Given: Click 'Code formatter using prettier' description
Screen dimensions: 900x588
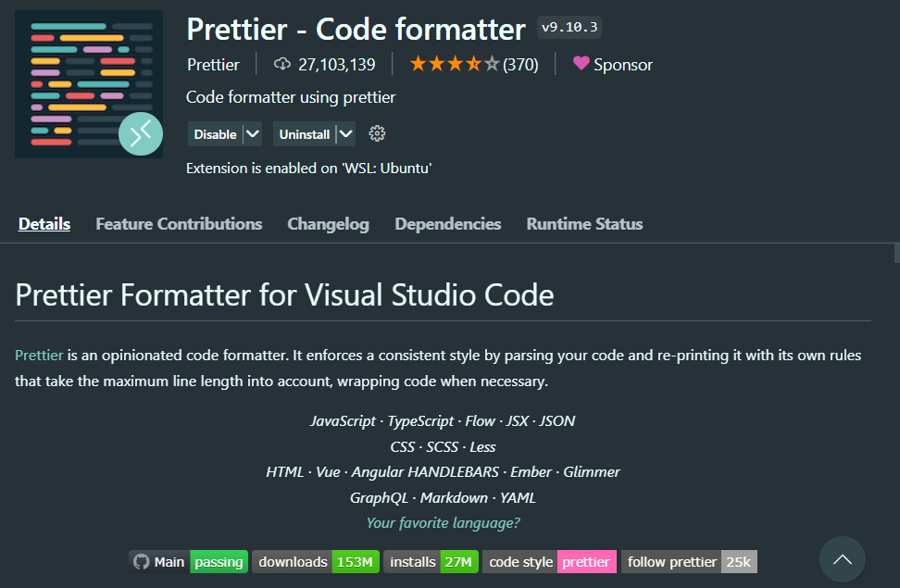Looking at the screenshot, I should [291, 97].
